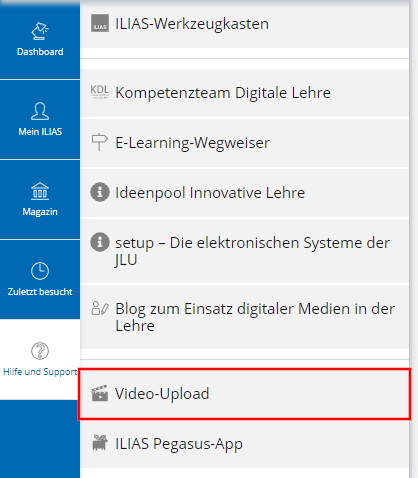Click the info icon beside Ideenpool Innovative Lehre
Image resolution: width=418 pixels, height=478 pixels.
[100, 192]
